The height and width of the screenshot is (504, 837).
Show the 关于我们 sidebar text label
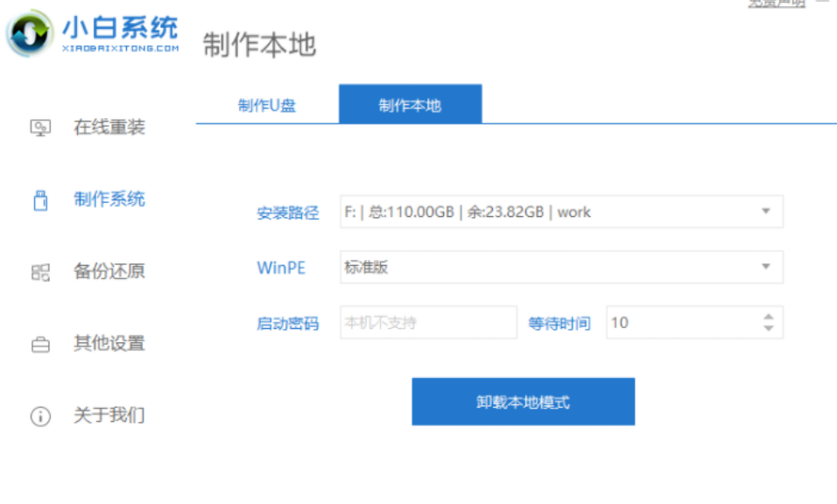[109, 416]
